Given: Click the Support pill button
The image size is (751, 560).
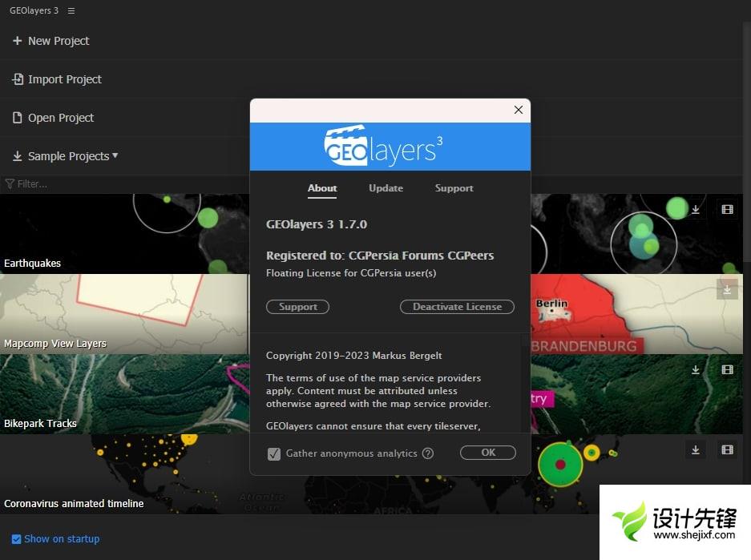Looking at the screenshot, I should click(297, 307).
